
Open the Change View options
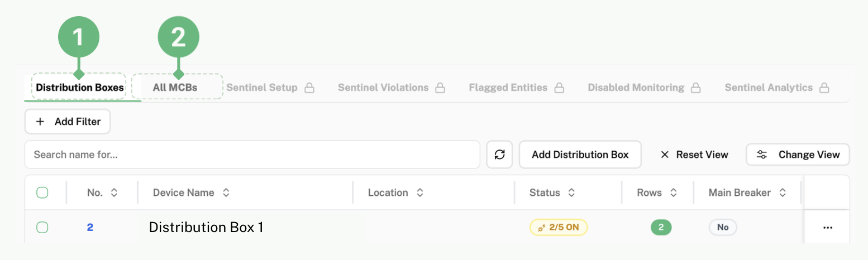[798, 155]
